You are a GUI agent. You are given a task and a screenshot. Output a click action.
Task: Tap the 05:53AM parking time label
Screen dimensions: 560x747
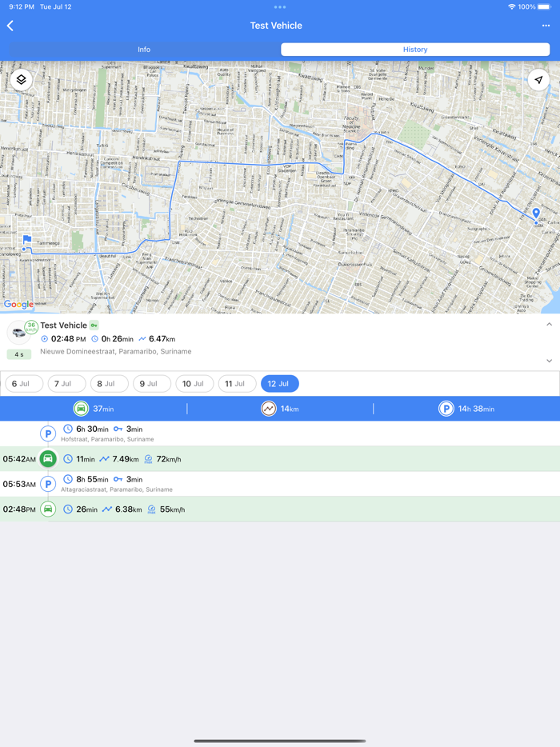point(19,484)
